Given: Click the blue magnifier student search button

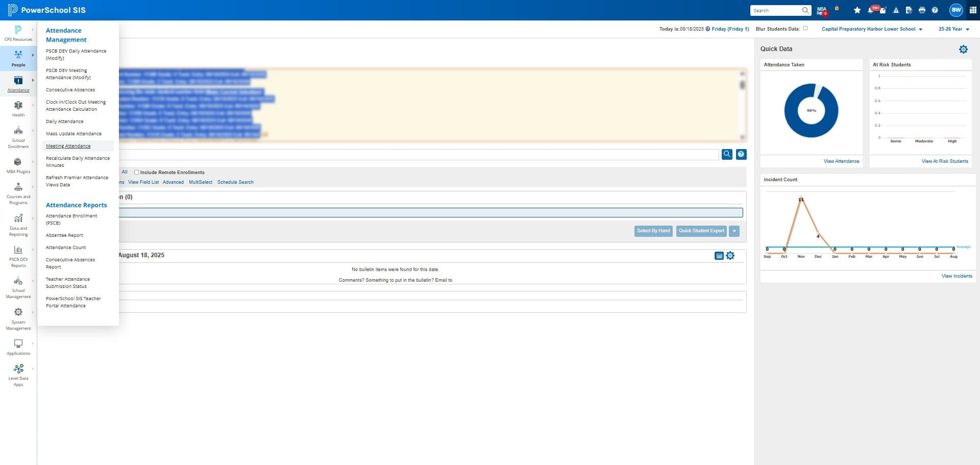Looking at the screenshot, I should (727, 154).
